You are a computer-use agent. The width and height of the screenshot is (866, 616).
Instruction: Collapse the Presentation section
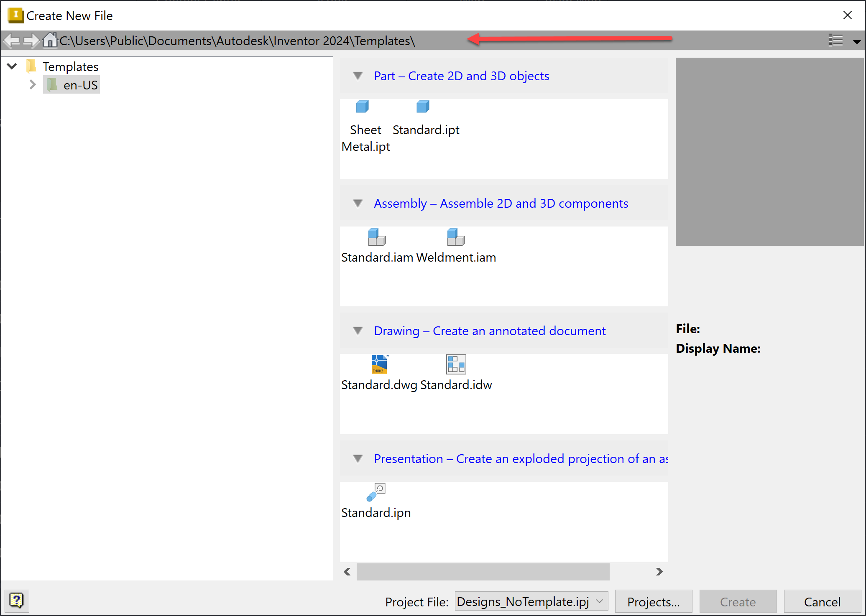click(x=358, y=458)
